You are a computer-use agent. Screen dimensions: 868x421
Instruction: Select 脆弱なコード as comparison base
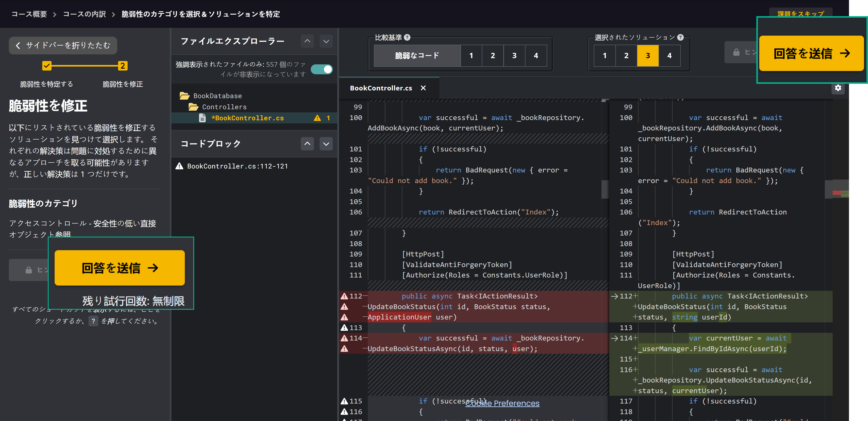pos(417,55)
